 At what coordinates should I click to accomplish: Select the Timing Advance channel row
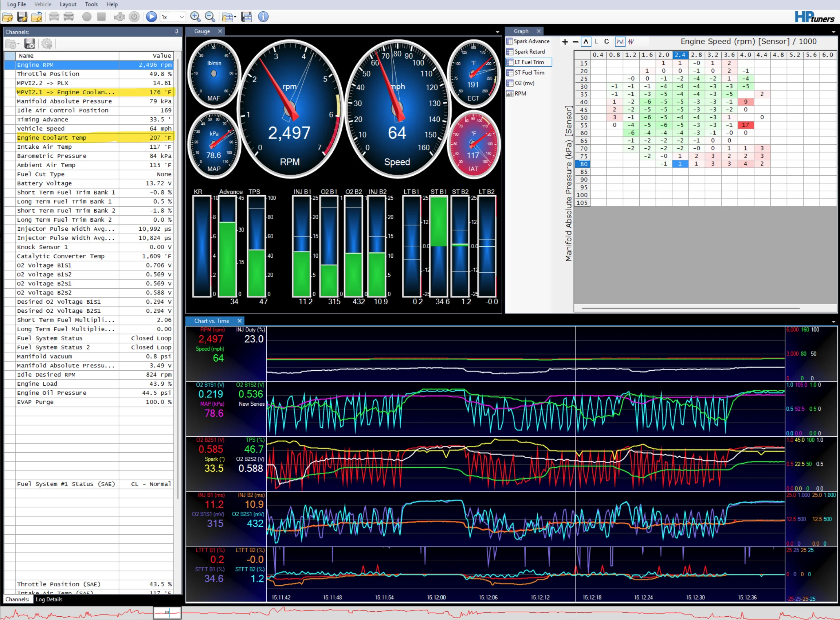pos(89,120)
